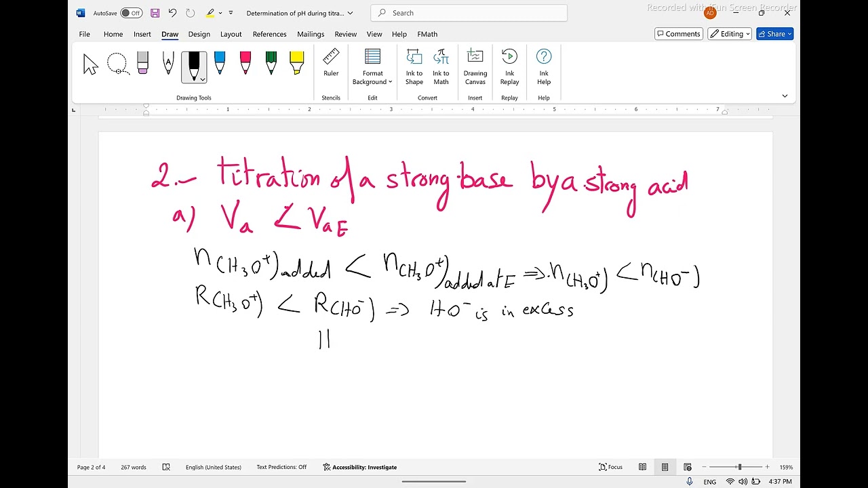Select the Action Pen tool
This screenshot has height=488, width=868.
tap(168, 64)
